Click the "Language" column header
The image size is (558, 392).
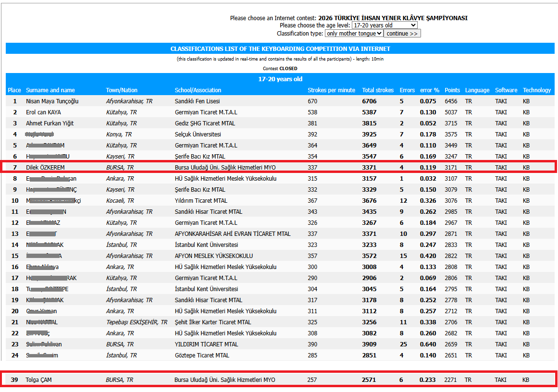477,90
